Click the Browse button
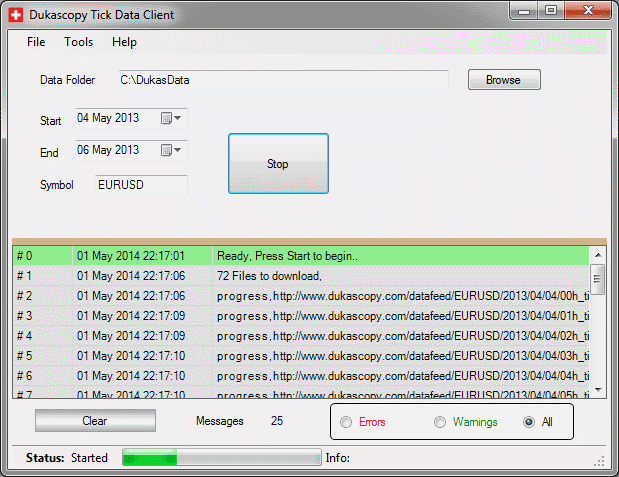This screenshot has height=477, width=619. [504, 80]
